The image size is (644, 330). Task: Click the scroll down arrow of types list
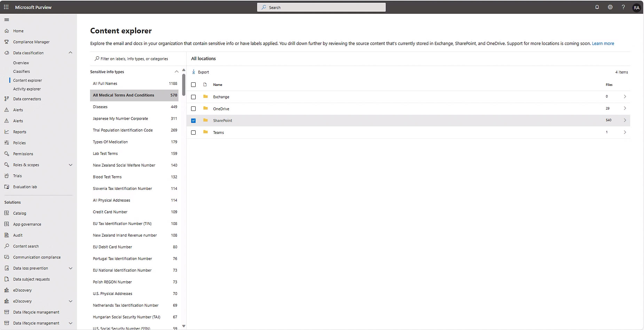[x=184, y=326]
